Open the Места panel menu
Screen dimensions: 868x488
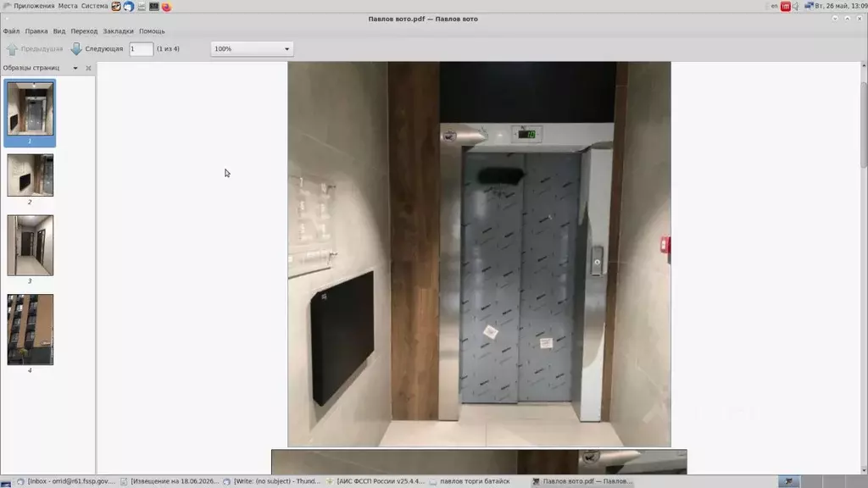68,6
